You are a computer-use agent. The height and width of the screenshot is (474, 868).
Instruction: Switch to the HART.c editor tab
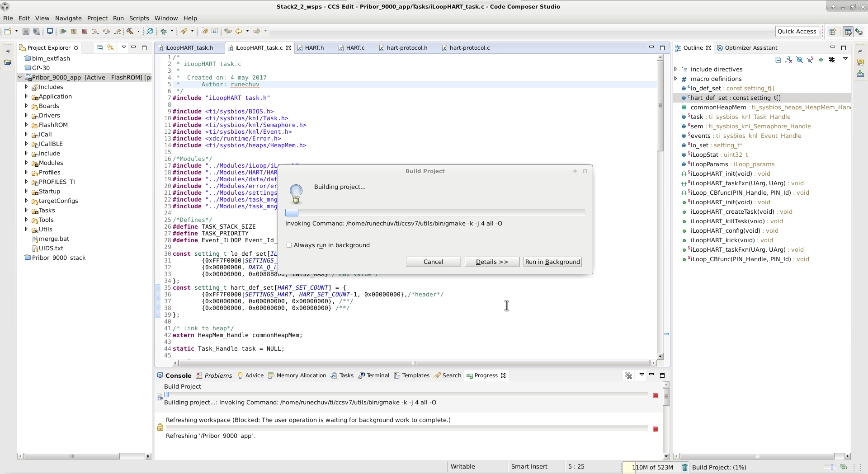point(355,47)
